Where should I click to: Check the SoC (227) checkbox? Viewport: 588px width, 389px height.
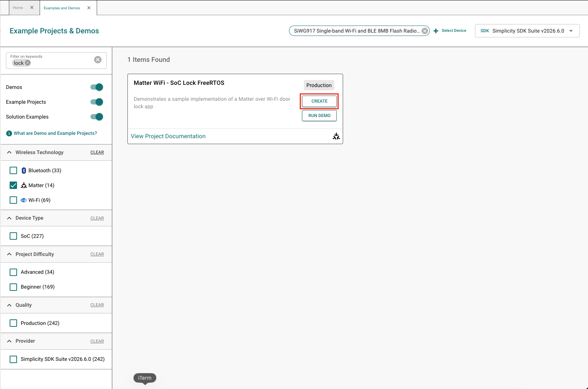(13, 236)
